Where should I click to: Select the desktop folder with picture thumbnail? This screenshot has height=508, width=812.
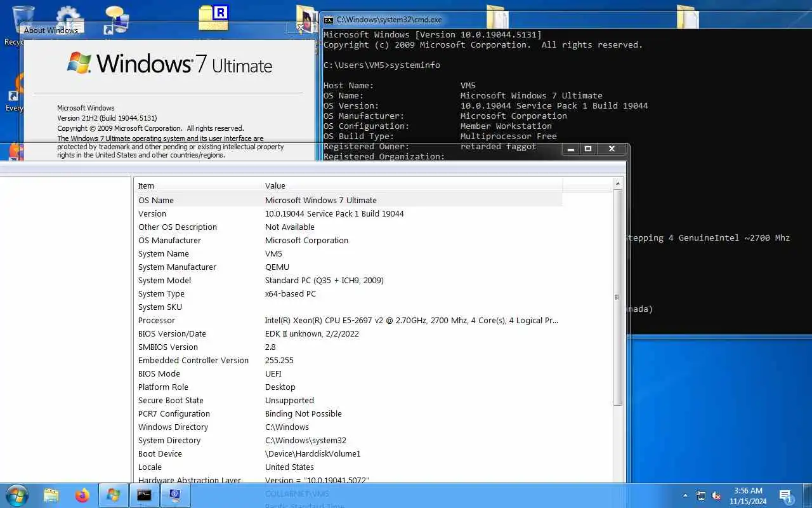tap(308, 19)
